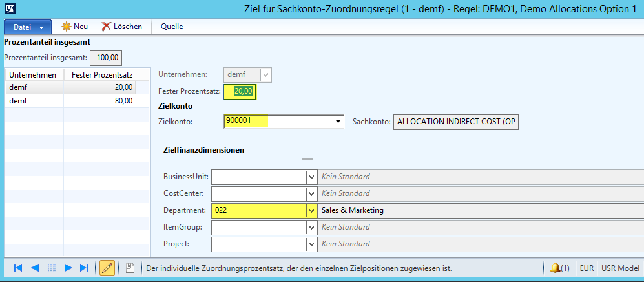Click Neu to create a record

74,27
